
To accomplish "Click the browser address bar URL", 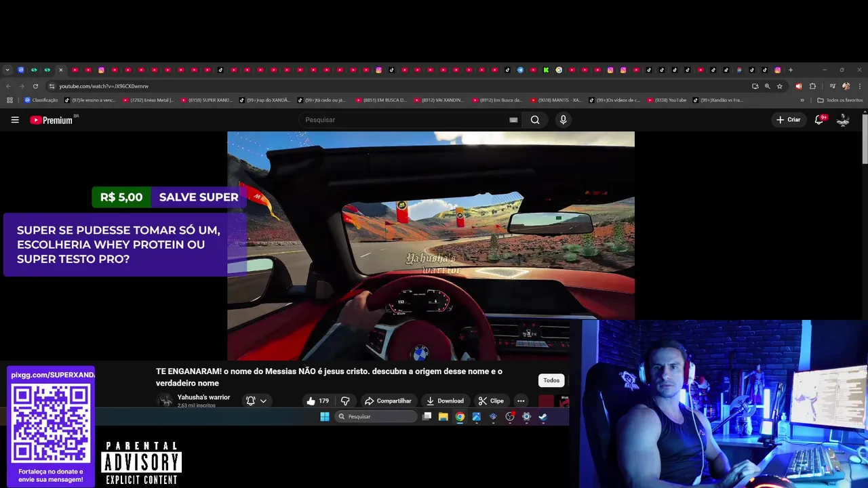I will coord(104,86).
